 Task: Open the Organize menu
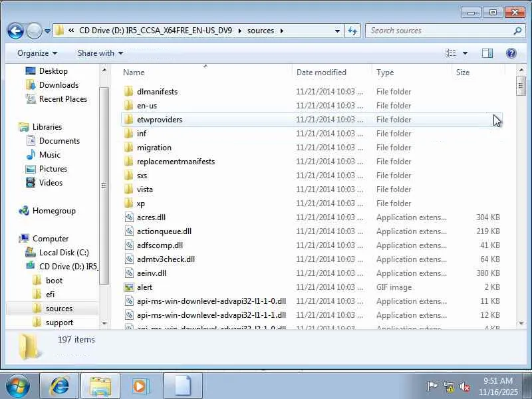[x=37, y=53]
